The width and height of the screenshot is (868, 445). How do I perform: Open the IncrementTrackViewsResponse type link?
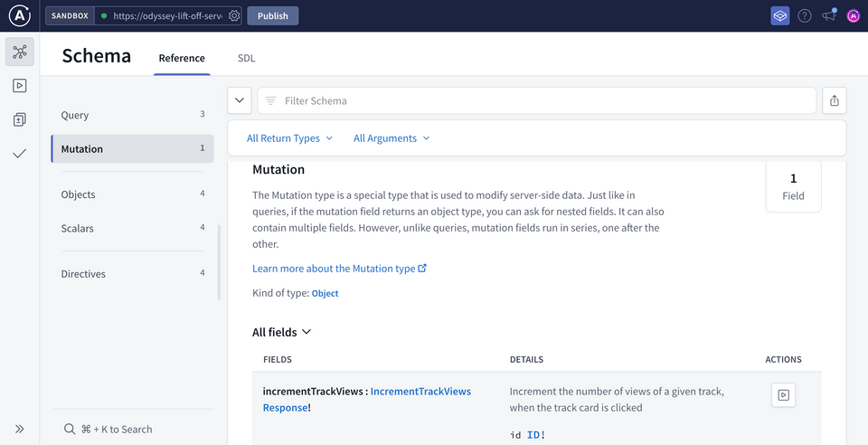click(367, 399)
